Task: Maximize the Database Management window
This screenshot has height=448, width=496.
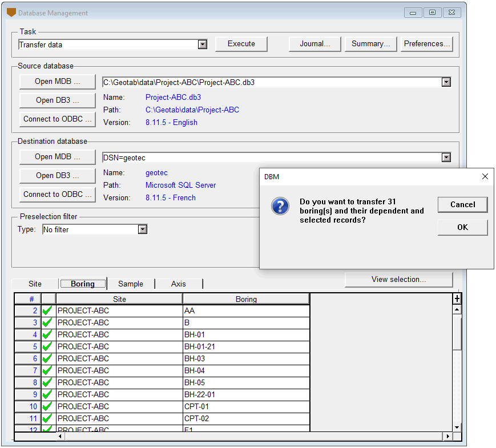Action: pos(432,13)
